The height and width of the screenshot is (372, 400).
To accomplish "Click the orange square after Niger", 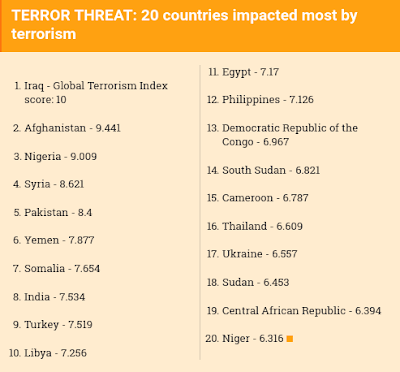I will (290, 339).
